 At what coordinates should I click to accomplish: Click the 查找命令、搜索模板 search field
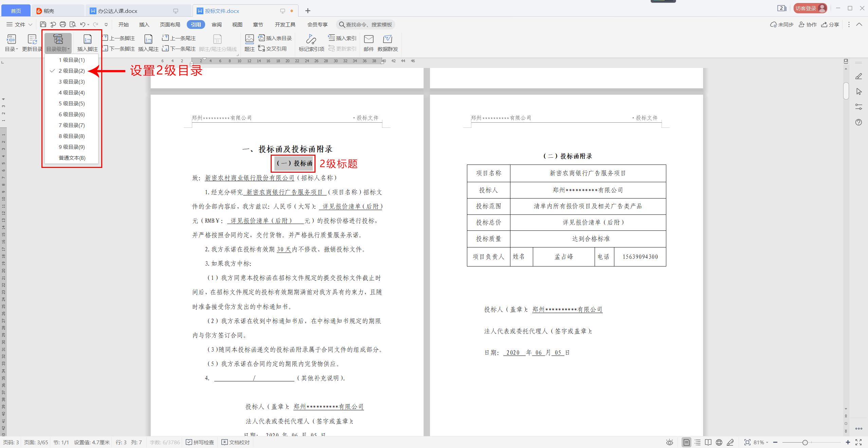(x=366, y=24)
